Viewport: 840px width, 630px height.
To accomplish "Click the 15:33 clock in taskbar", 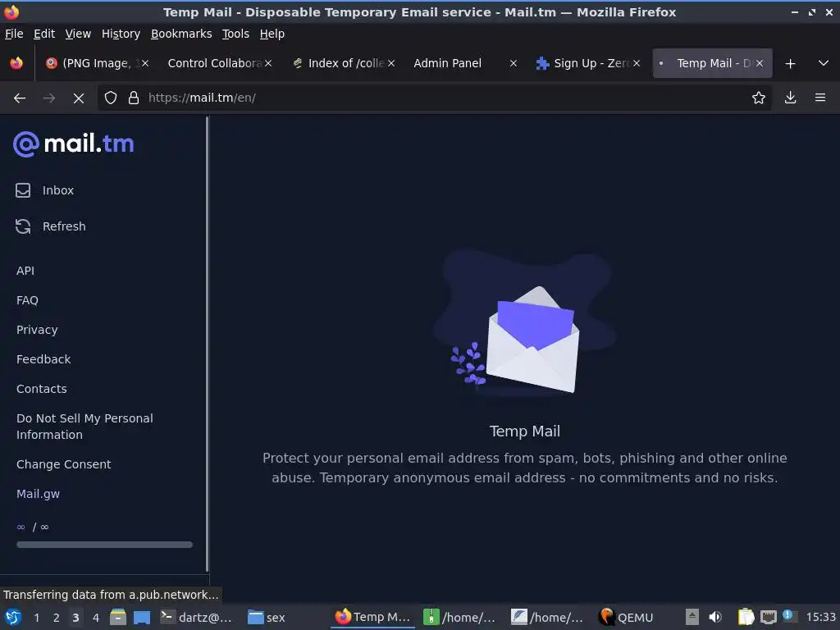I will point(820,618).
